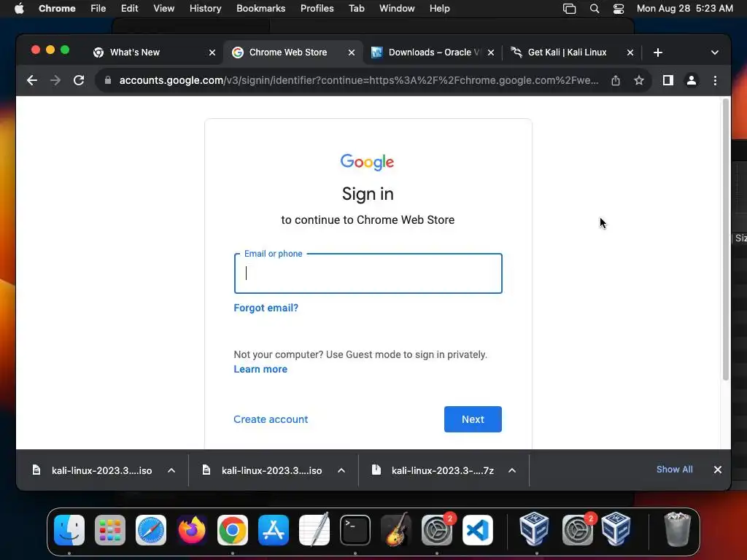Open the Trash in the Dock

pyautogui.click(x=677, y=529)
